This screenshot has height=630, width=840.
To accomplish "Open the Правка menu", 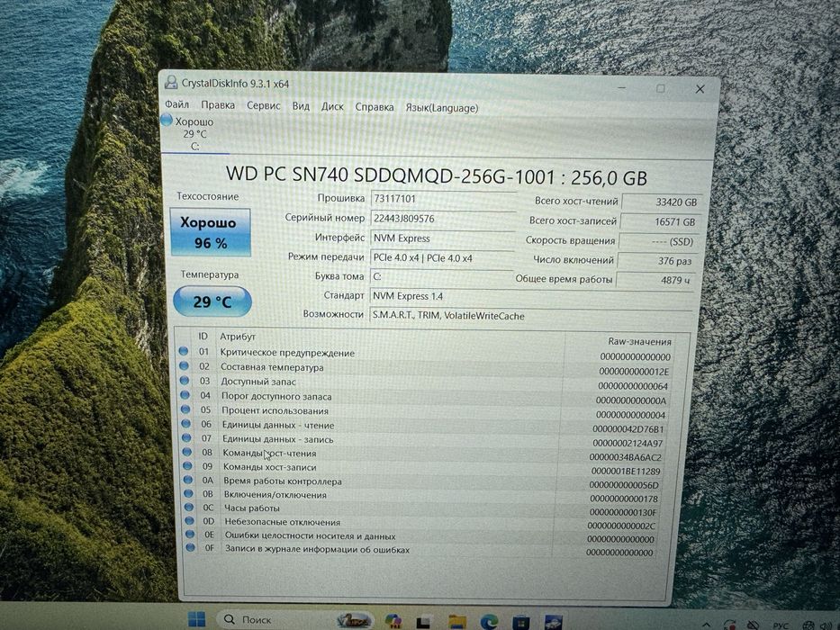I will (x=218, y=105).
